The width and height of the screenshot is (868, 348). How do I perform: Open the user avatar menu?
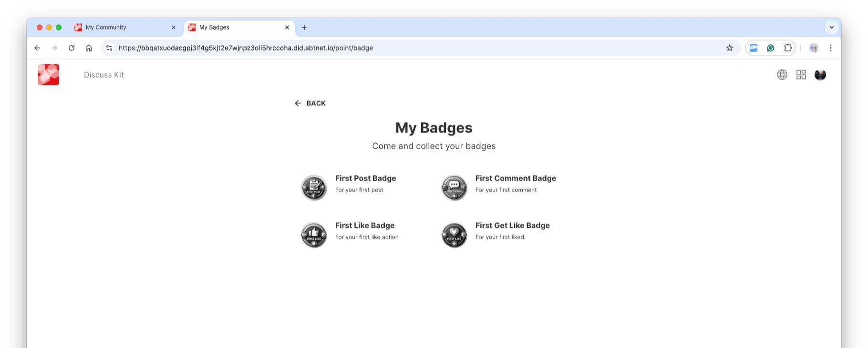pos(820,75)
